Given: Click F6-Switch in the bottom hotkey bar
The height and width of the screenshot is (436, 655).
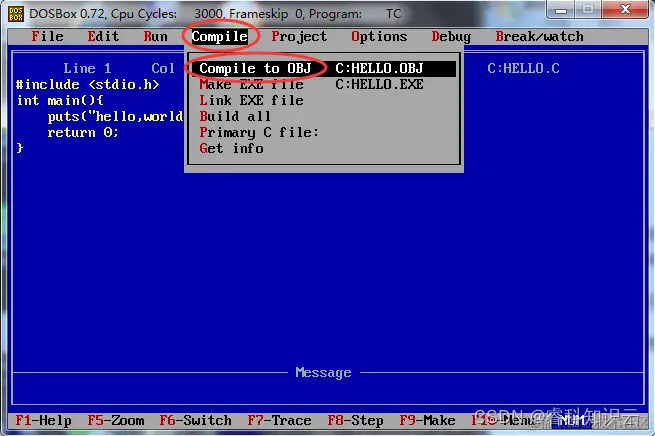Looking at the screenshot, I should [195, 421].
